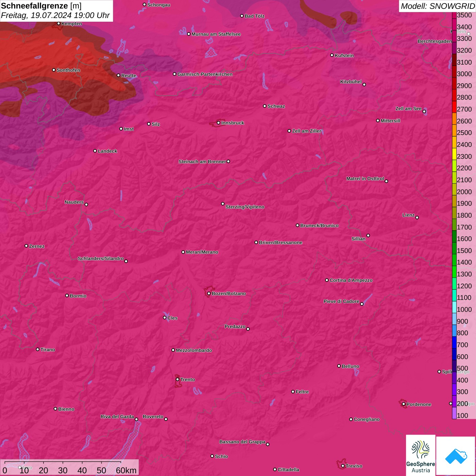
Task: Click the "Sonthofen" label
Action: click(68, 70)
